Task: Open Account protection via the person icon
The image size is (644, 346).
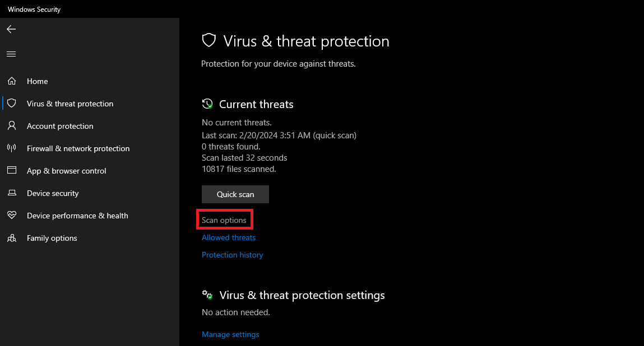Action: [x=11, y=125]
